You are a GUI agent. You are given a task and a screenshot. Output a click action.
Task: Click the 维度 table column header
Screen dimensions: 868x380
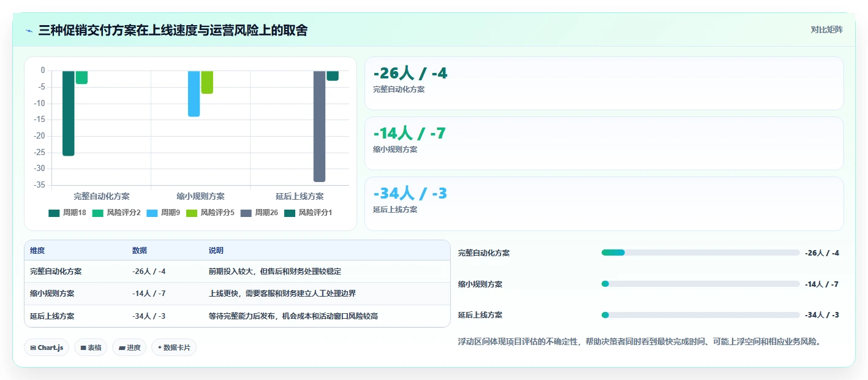coord(37,251)
